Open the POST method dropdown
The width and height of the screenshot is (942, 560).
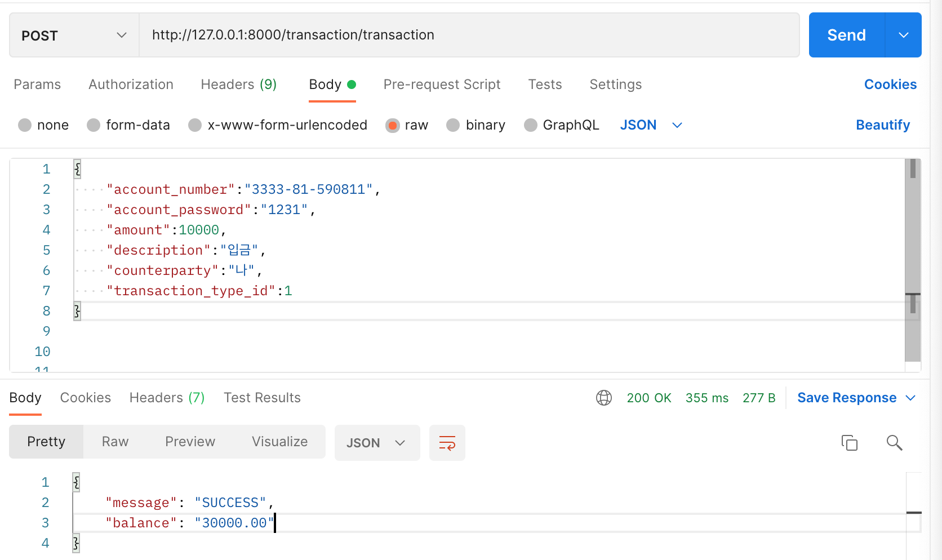coord(73,35)
